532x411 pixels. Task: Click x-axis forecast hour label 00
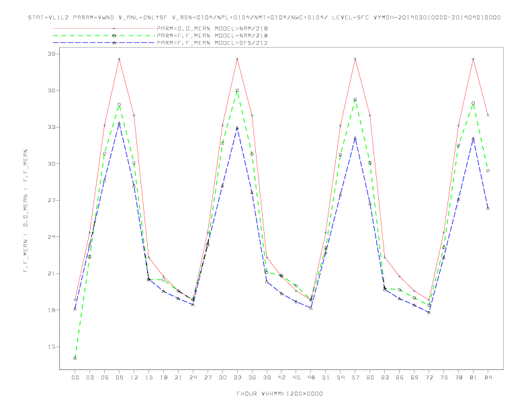pyautogui.click(x=75, y=377)
